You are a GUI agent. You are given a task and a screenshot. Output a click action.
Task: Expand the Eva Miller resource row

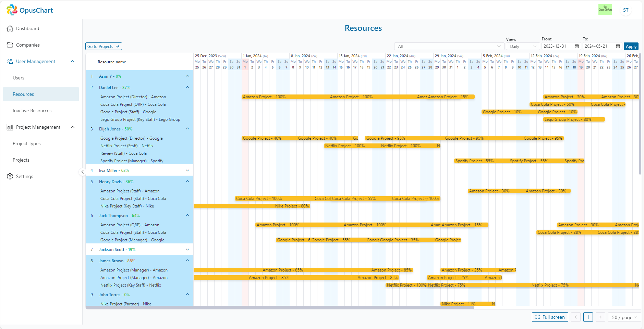pos(187,170)
